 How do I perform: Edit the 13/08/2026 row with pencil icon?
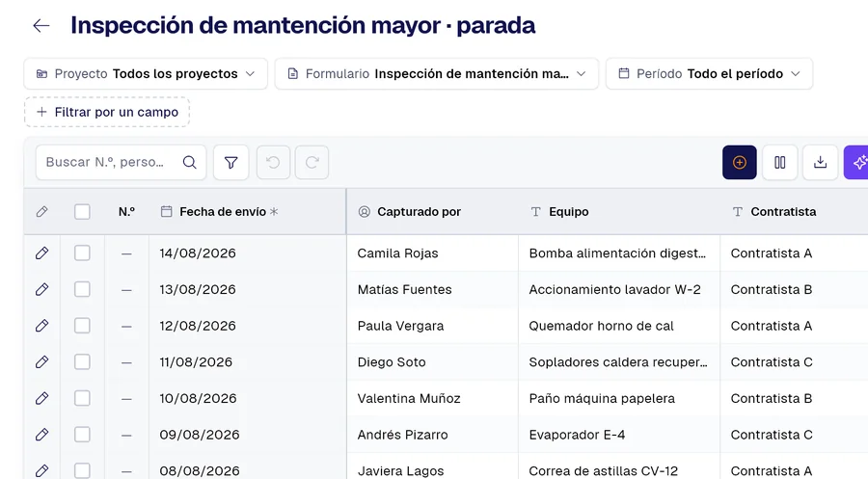pyautogui.click(x=41, y=289)
